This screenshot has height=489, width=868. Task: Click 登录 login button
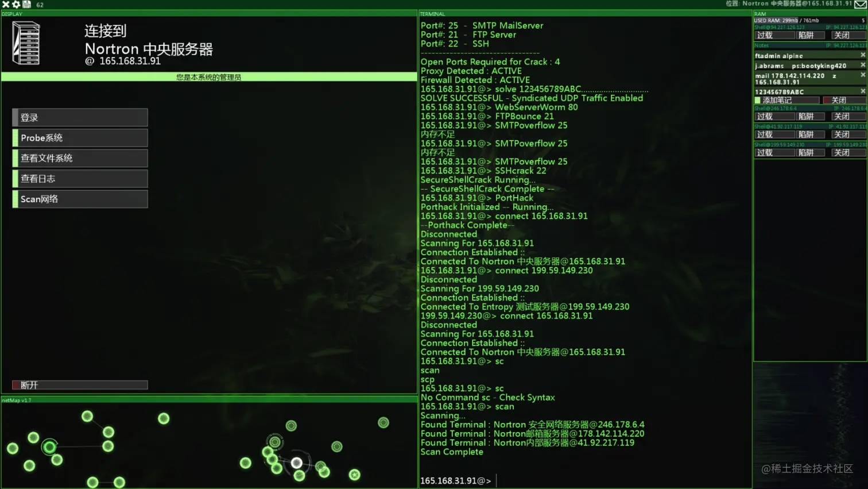(x=80, y=117)
